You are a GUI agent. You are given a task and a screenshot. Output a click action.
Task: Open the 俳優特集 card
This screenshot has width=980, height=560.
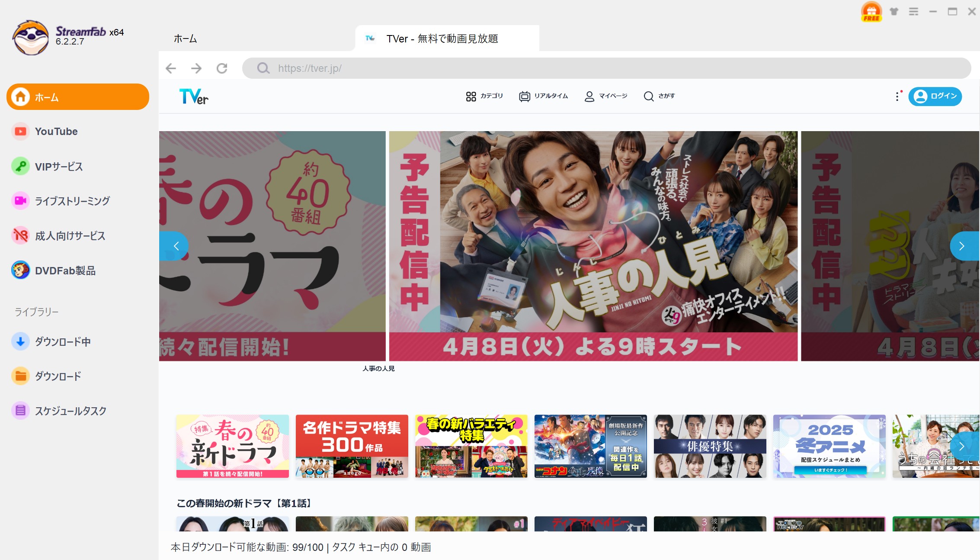(x=710, y=446)
